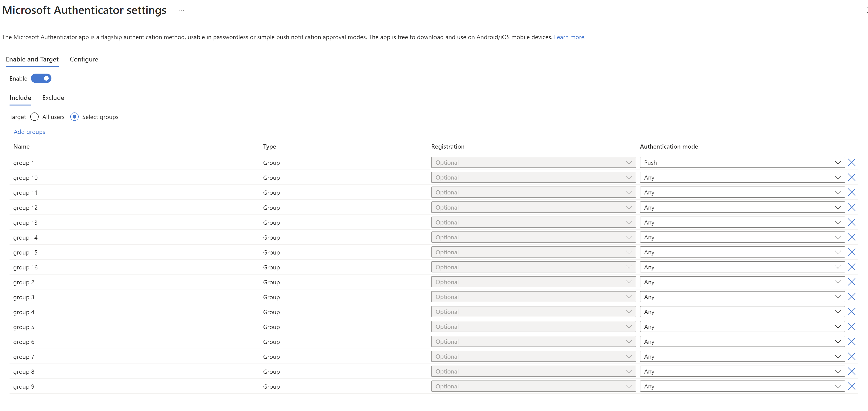Remove group 1 with its X icon
The height and width of the screenshot is (411, 868).
[x=851, y=163]
